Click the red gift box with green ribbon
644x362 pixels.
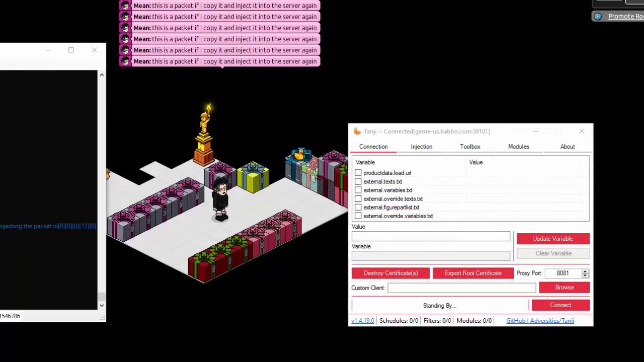204,267
